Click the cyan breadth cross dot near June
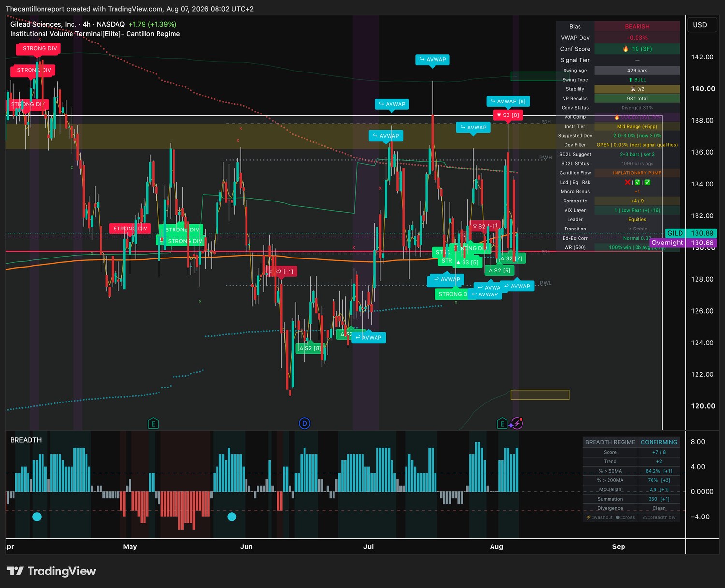Screen dimensions: 725x588 tap(232, 516)
